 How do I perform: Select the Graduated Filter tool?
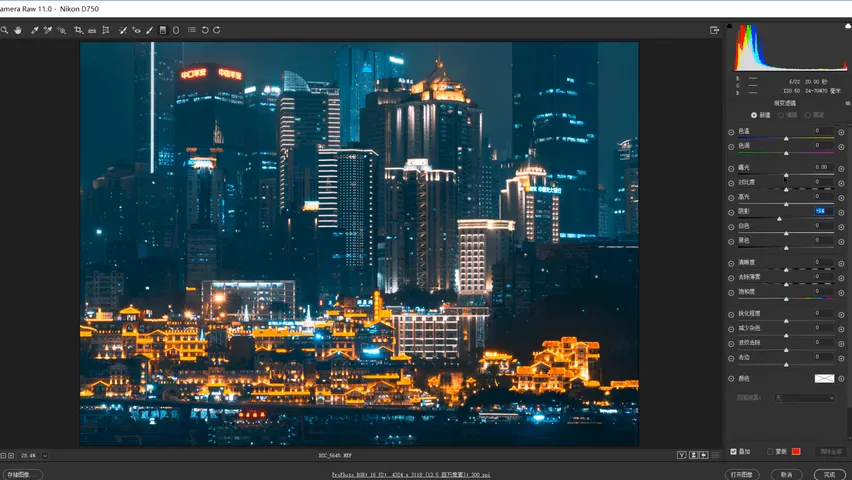coord(162,30)
